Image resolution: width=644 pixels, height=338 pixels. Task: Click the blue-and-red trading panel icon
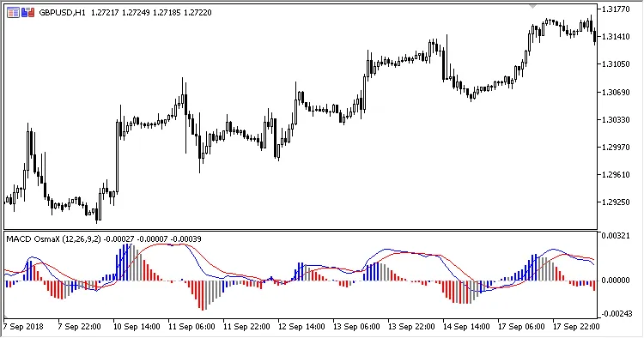[x=28, y=13]
